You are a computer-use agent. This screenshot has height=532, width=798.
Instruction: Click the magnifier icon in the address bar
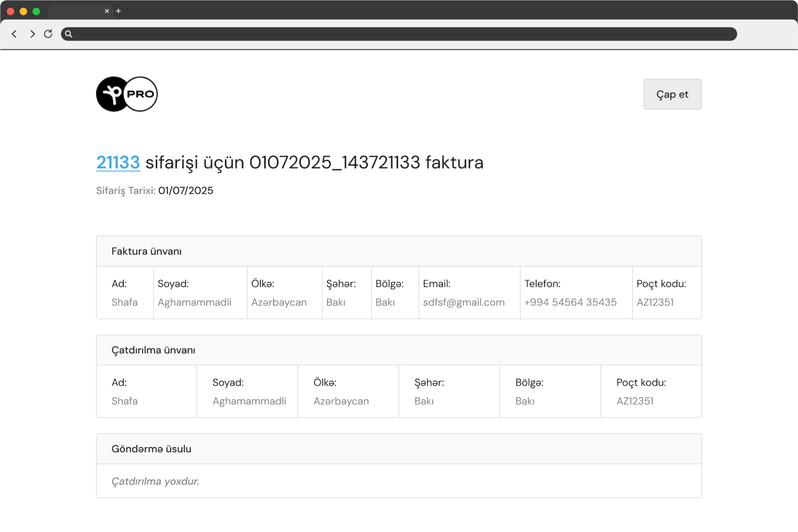coord(69,34)
